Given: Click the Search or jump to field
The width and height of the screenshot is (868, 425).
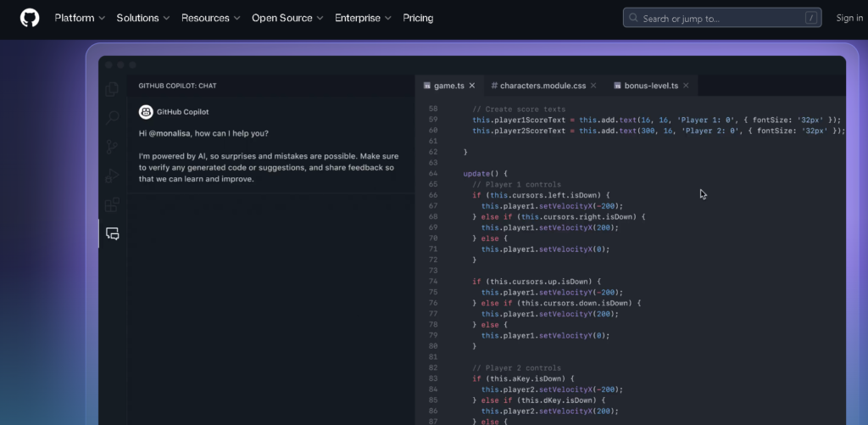Looking at the screenshot, I should (x=722, y=18).
